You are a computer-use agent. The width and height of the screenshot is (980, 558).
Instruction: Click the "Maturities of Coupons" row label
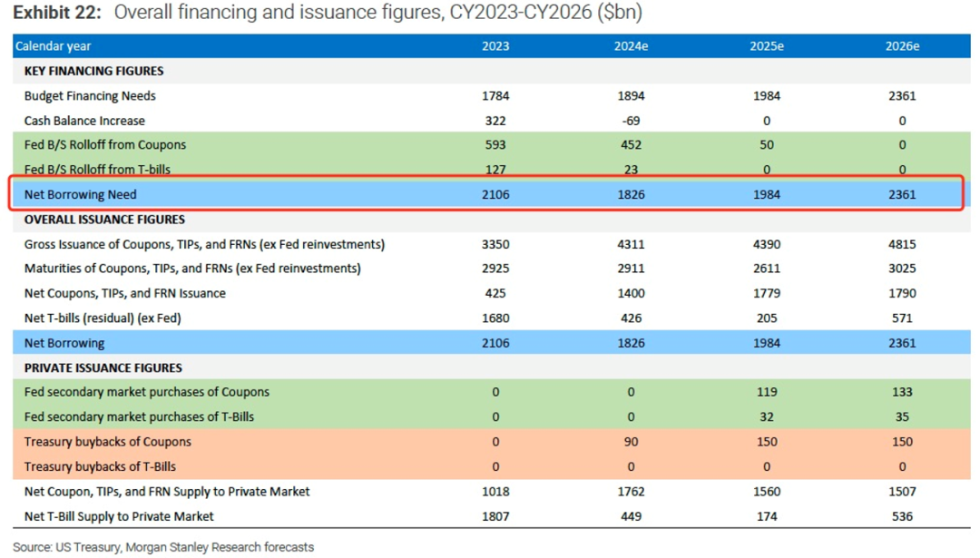(192, 269)
